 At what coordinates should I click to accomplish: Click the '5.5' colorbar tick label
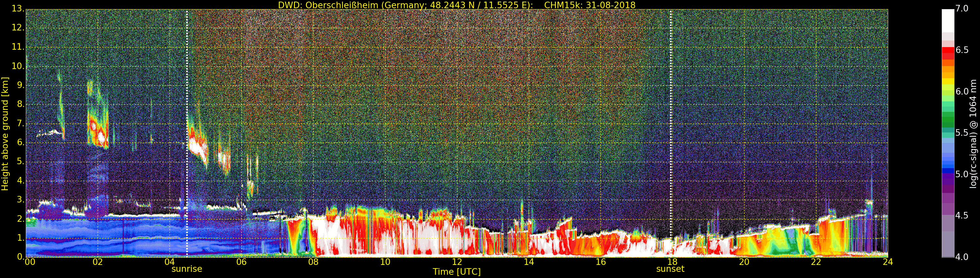[962, 133]
